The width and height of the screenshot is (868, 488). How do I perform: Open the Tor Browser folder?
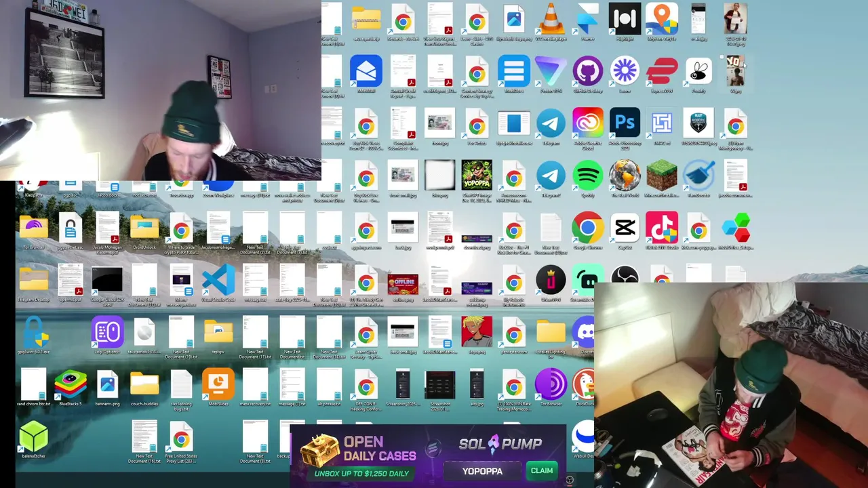point(33,228)
